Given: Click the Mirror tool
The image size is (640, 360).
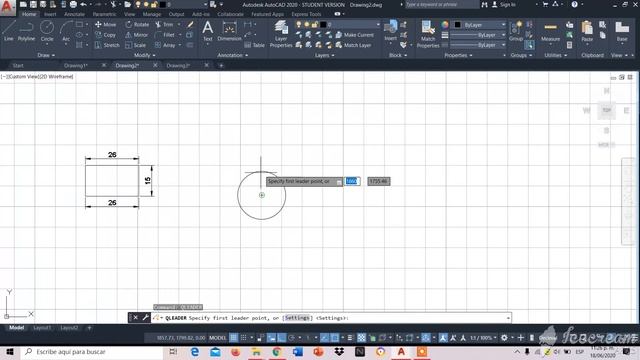Looking at the screenshot, I should [137, 35].
